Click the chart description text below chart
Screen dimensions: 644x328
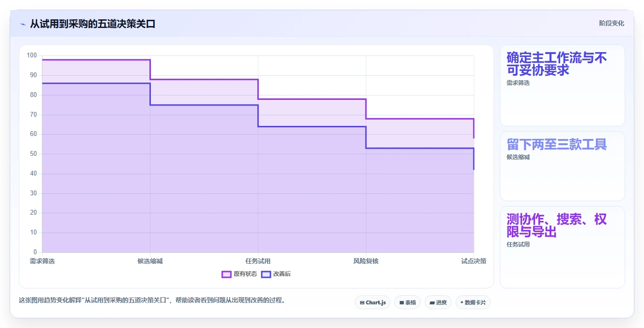(x=153, y=300)
